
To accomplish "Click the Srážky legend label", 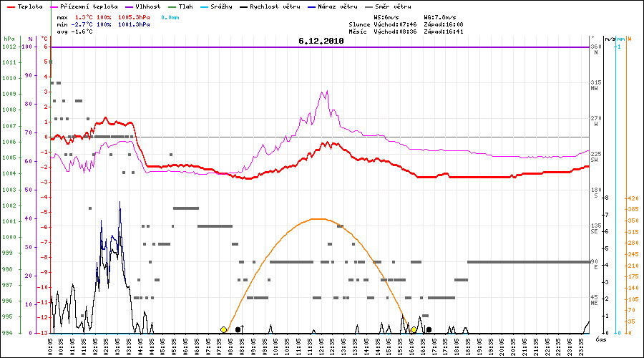I will tap(221, 6).
